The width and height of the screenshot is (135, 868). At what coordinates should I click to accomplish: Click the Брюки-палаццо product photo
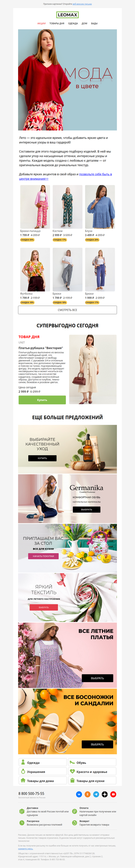(35, 207)
